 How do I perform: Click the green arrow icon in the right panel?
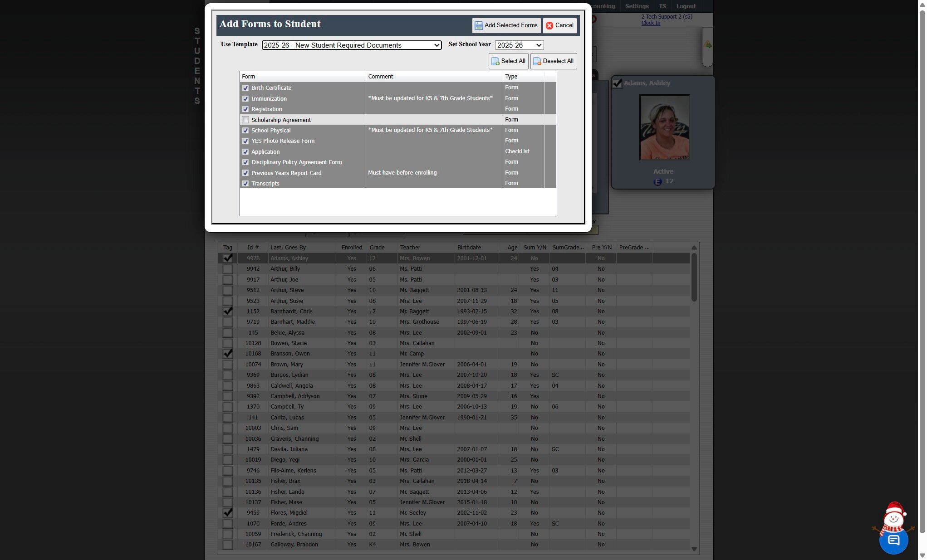(x=707, y=44)
